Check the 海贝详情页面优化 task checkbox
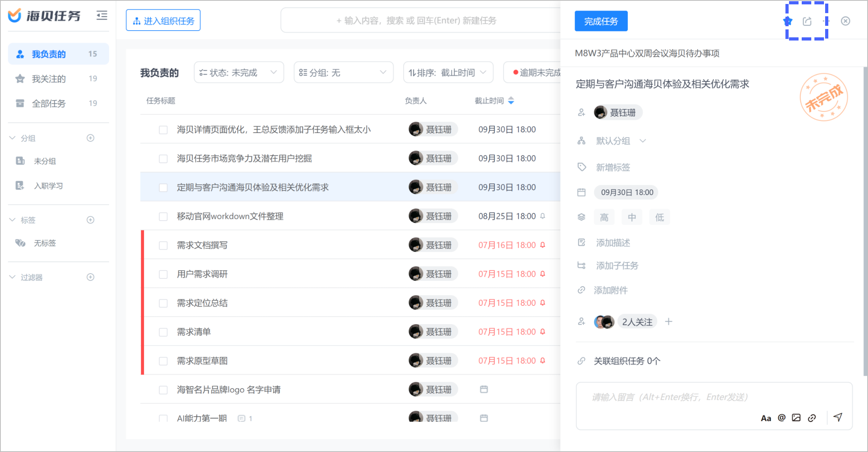The height and width of the screenshot is (452, 868). [163, 130]
